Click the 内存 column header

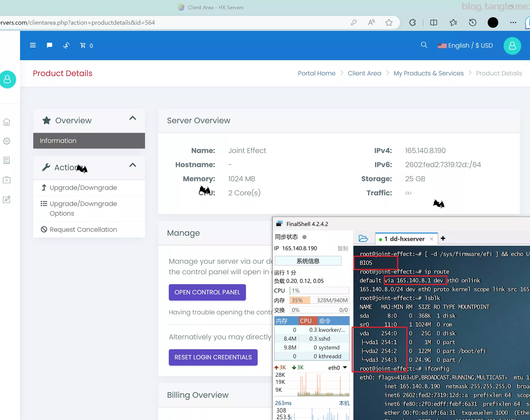(287, 321)
